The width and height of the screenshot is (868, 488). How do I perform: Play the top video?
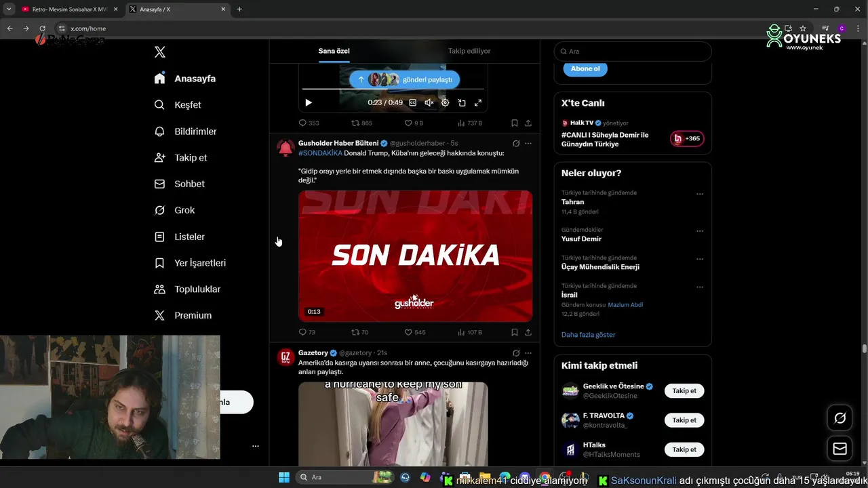coord(309,102)
